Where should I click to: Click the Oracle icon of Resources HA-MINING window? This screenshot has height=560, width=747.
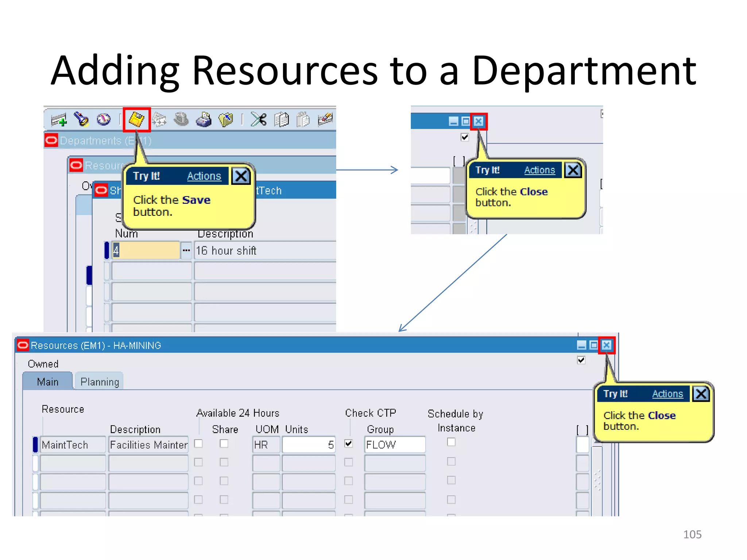tap(23, 345)
